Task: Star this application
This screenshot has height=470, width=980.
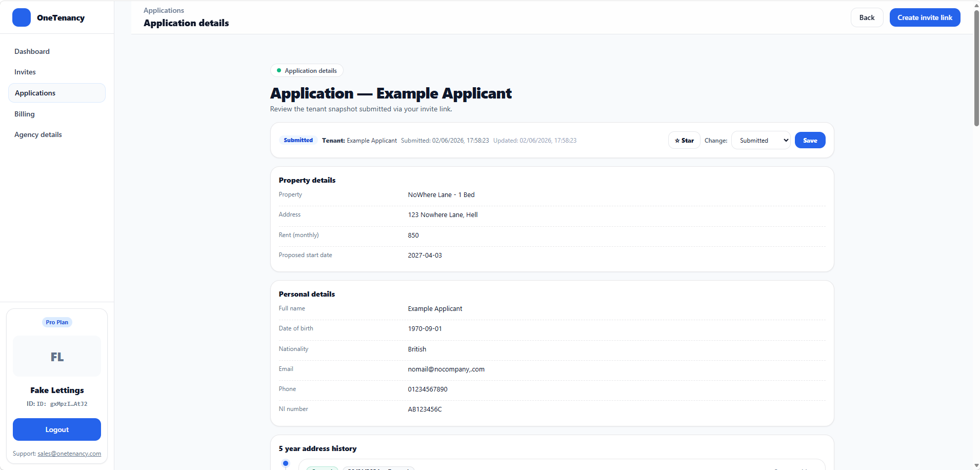Action: coord(684,140)
